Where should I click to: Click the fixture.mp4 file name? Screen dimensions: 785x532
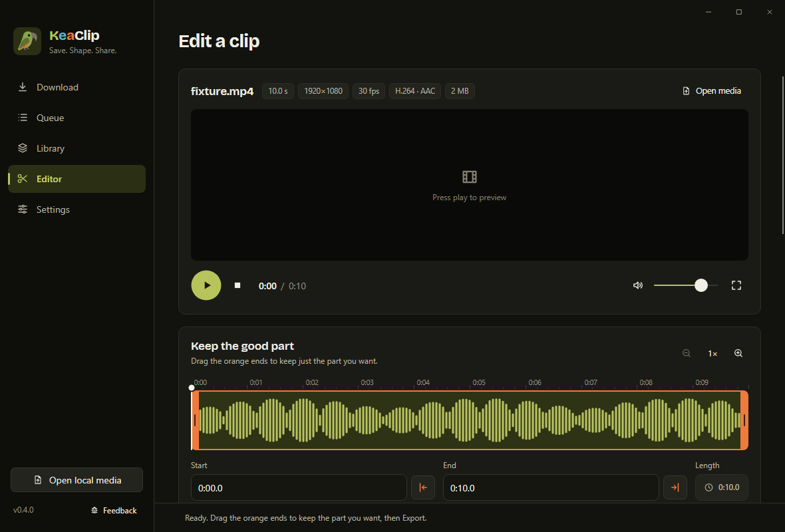(222, 91)
